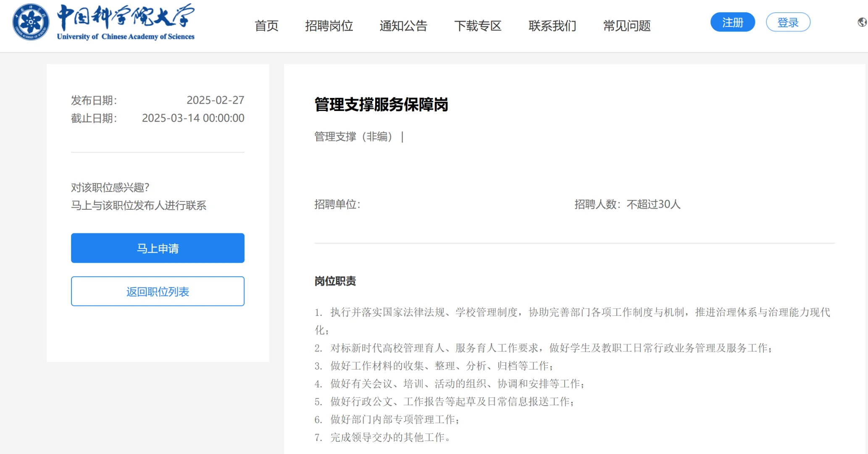Click the 登录 login button
This screenshot has height=454, width=868.
pos(788,22)
